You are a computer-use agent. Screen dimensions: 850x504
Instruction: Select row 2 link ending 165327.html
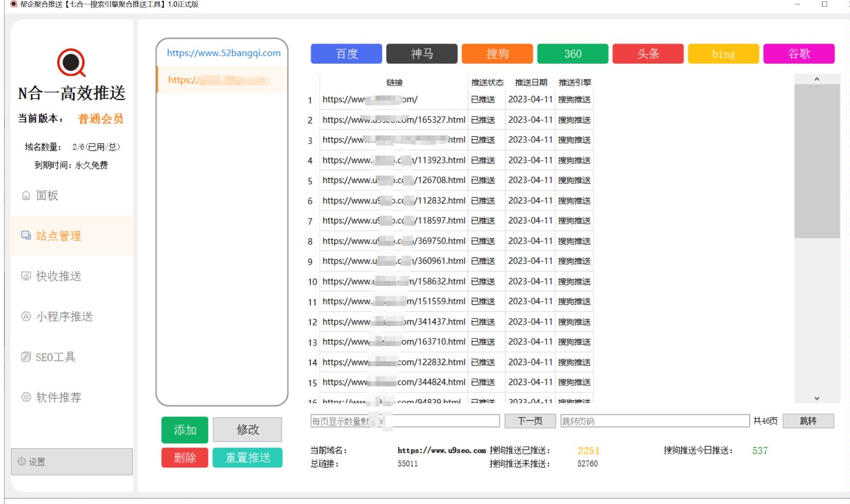click(394, 120)
